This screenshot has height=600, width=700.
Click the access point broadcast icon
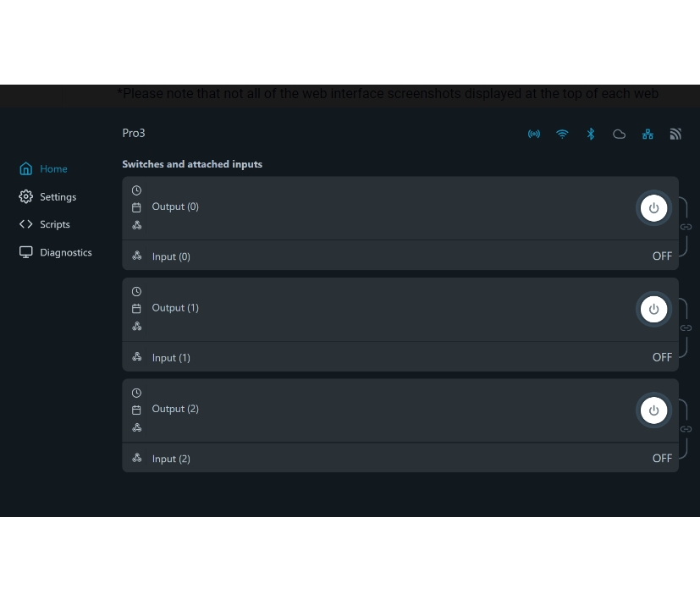[x=534, y=134]
